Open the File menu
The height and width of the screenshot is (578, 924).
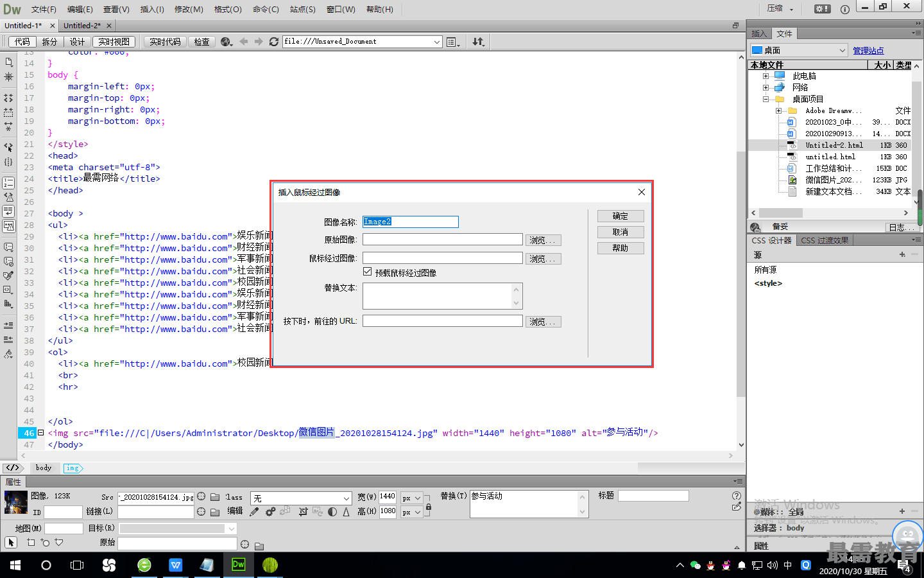click(44, 9)
